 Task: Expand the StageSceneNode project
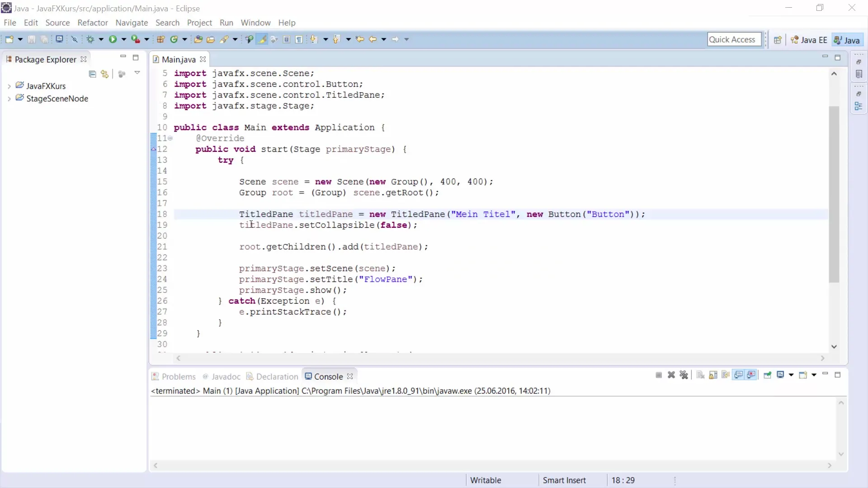point(9,99)
